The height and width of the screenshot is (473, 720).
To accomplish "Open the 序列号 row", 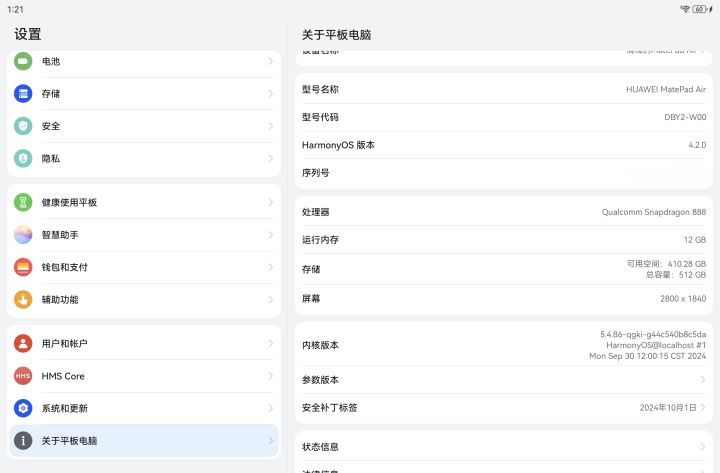I will [504, 173].
